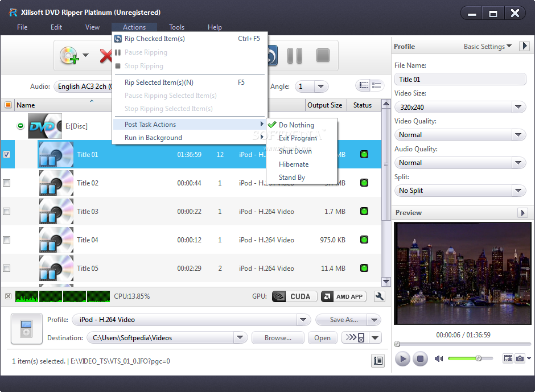Click the green status indicator for Title 05
Screen dimensions: 535x392
364,268
